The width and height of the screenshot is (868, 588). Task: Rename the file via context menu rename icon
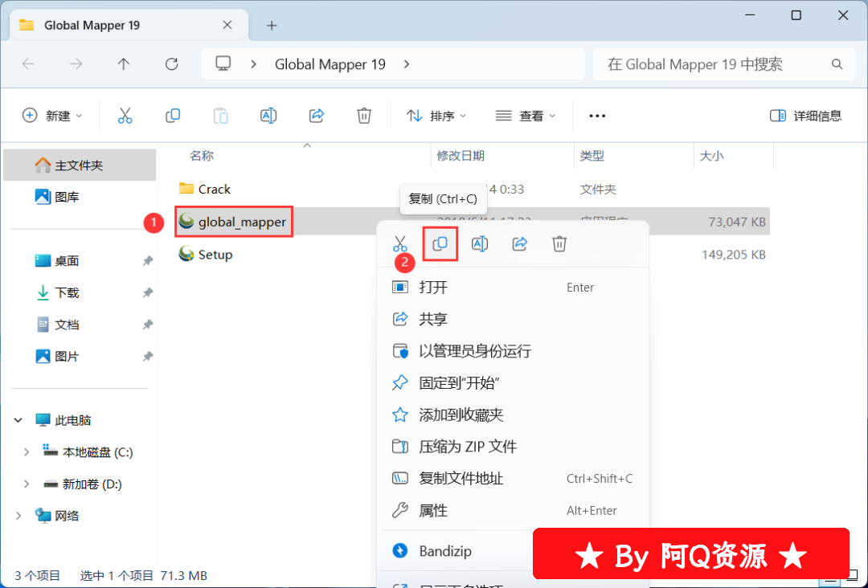pyautogui.click(x=479, y=243)
